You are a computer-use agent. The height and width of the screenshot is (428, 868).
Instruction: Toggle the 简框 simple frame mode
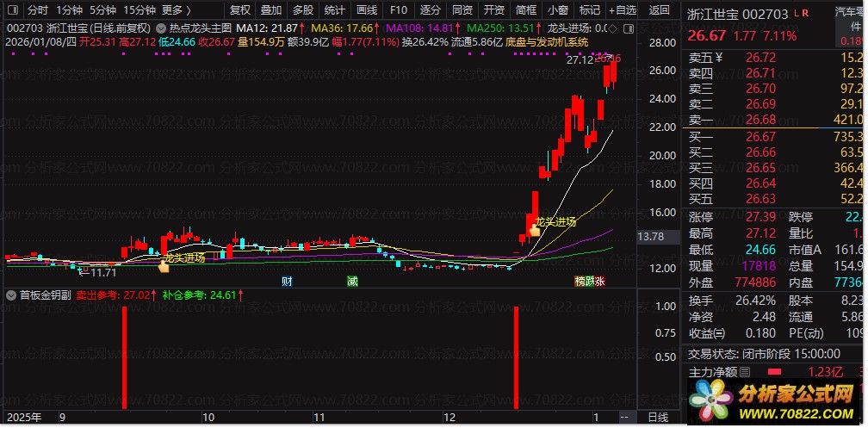click(526, 10)
